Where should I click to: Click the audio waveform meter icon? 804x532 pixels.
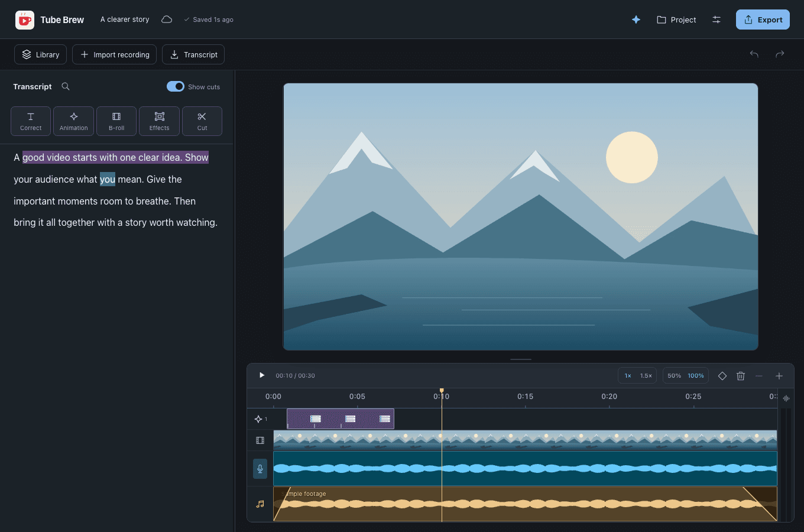pos(786,398)
